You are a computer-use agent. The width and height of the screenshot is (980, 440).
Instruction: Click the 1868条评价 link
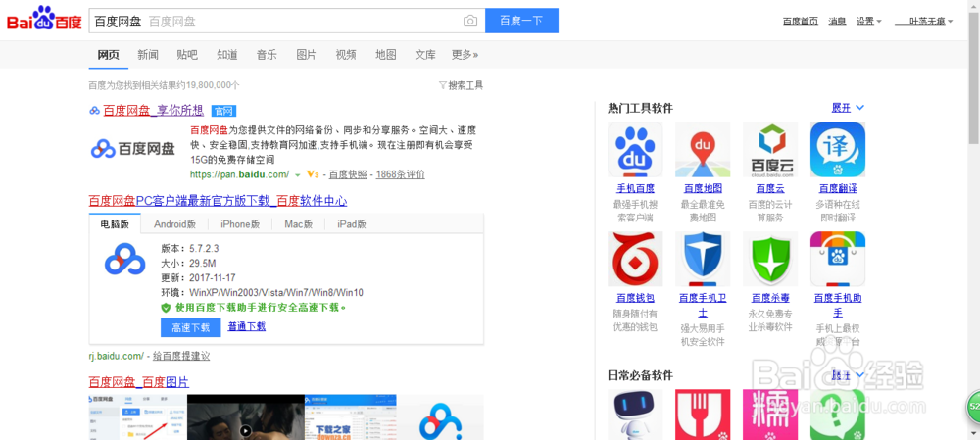(400, 174)
